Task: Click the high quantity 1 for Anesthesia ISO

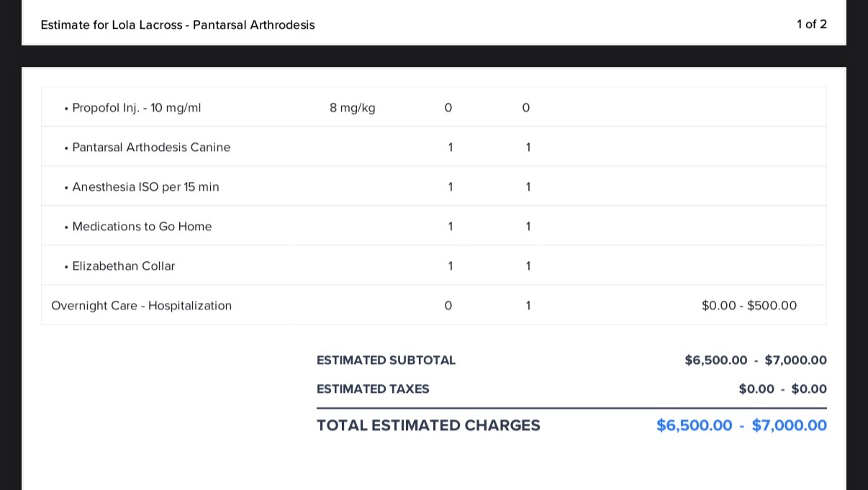Action: 528,187
